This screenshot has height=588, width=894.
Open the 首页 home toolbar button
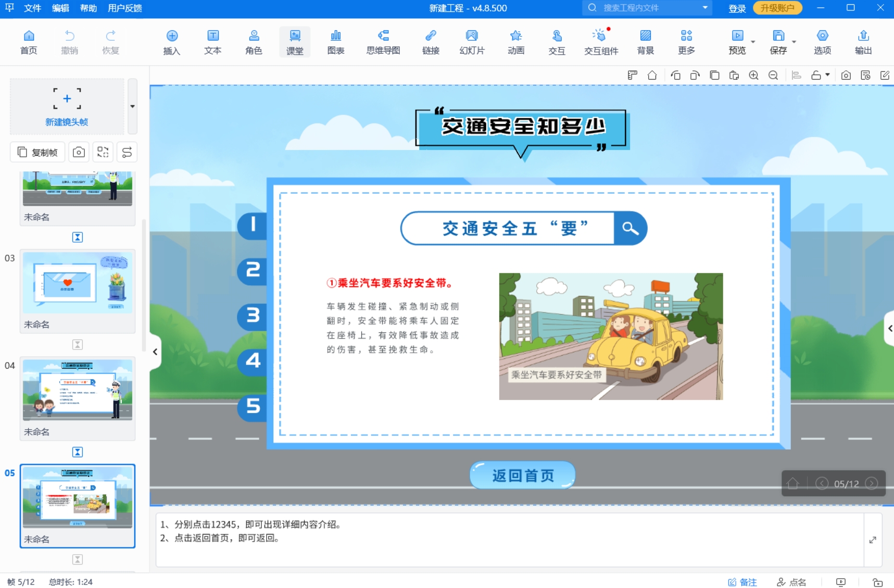click(29, 42)
